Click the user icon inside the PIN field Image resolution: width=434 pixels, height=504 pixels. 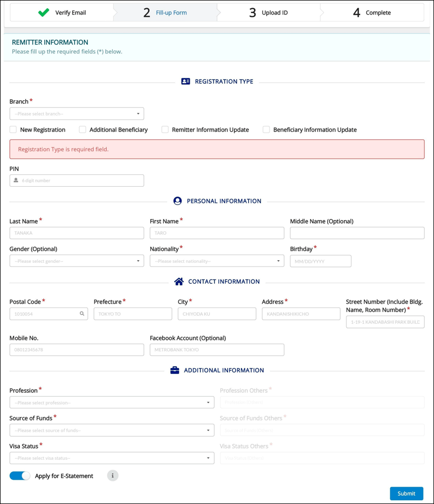16,180
